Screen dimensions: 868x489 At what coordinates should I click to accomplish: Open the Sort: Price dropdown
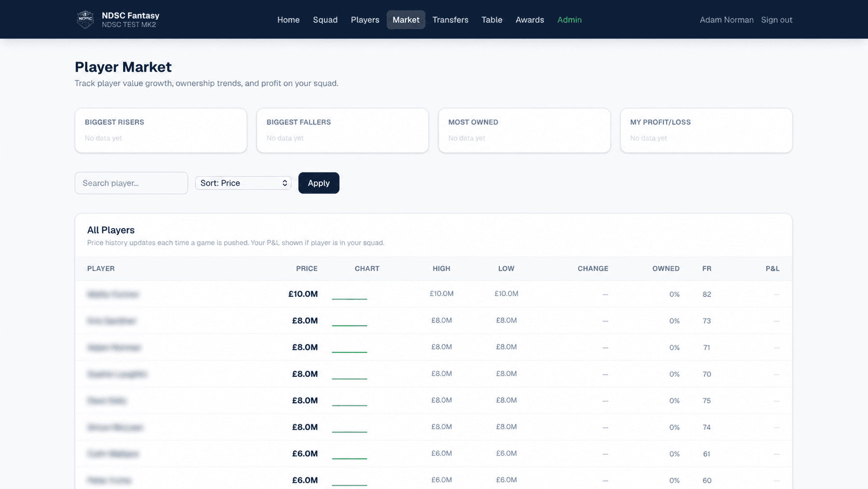(x=243, y=183)
